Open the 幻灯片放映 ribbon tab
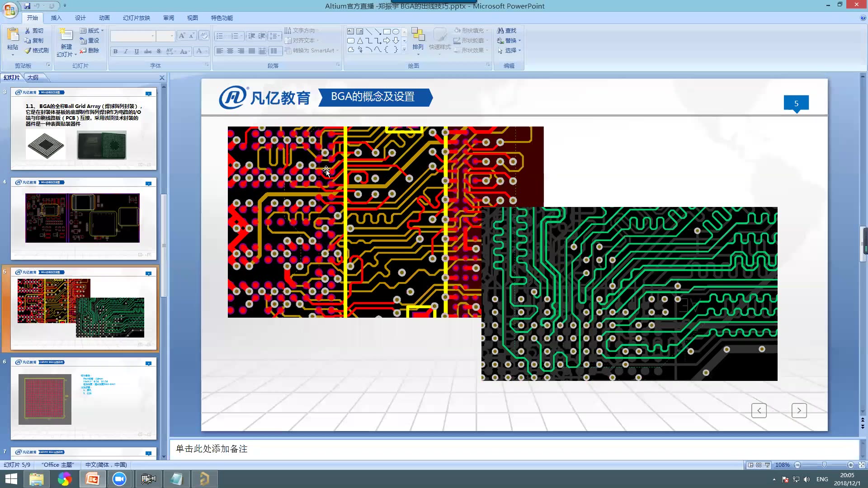 136,18
